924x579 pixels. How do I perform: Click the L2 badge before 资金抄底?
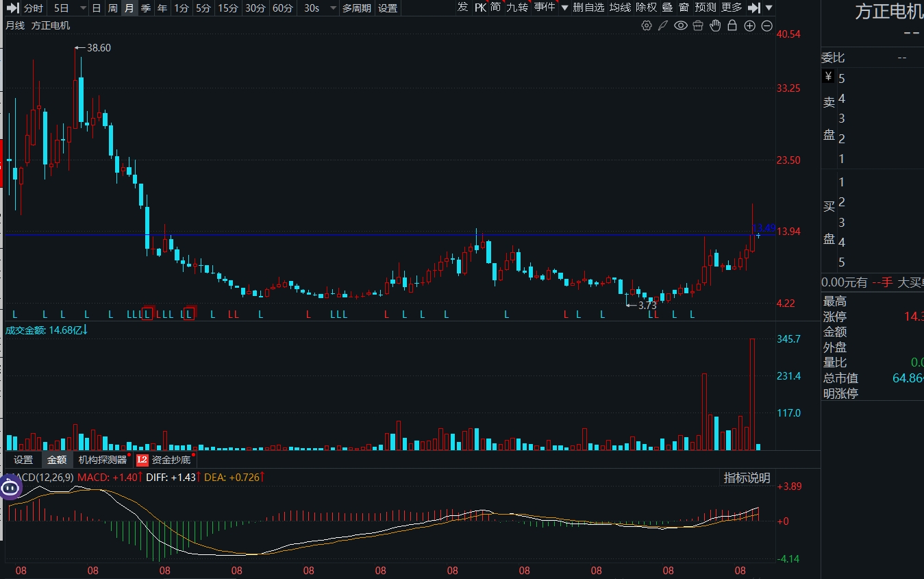point(142,460)
